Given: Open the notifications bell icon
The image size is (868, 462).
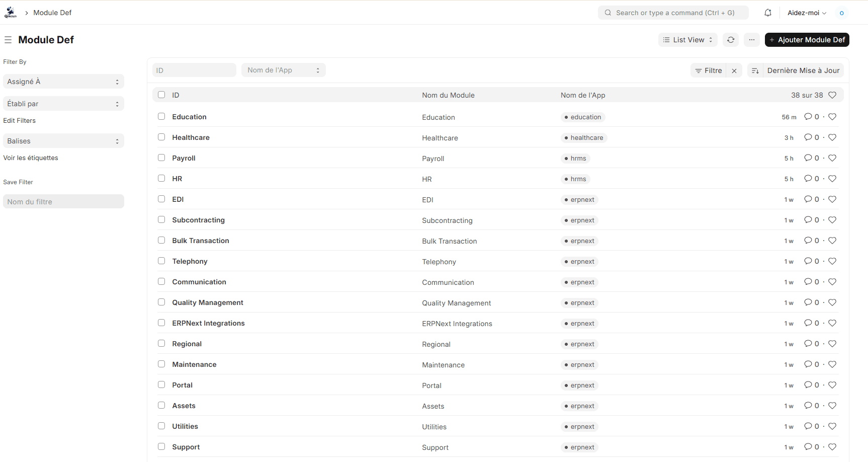Looking at the screenshot, I should click(768, 13).
